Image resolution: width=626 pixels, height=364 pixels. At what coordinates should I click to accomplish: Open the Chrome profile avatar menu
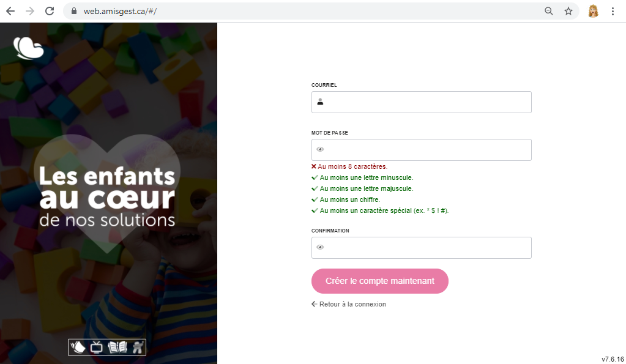[x=594, y=11]
